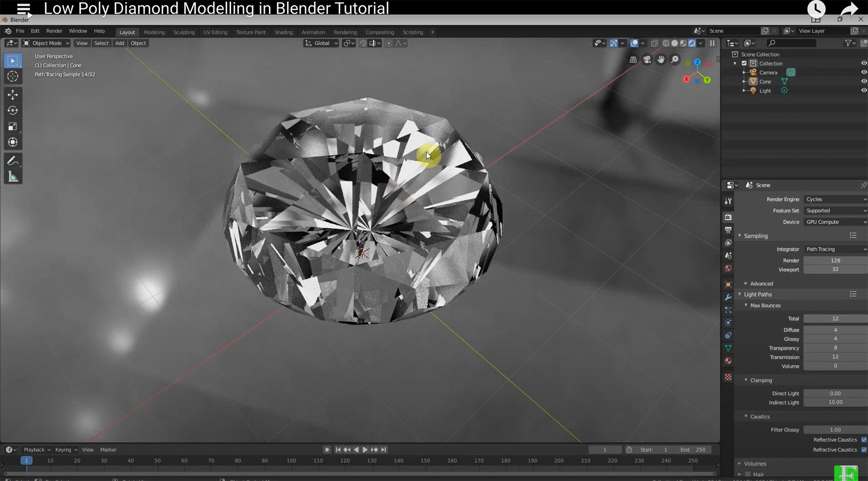
Task: Click the Marker menu in timeline
Action: coord(108,450)
